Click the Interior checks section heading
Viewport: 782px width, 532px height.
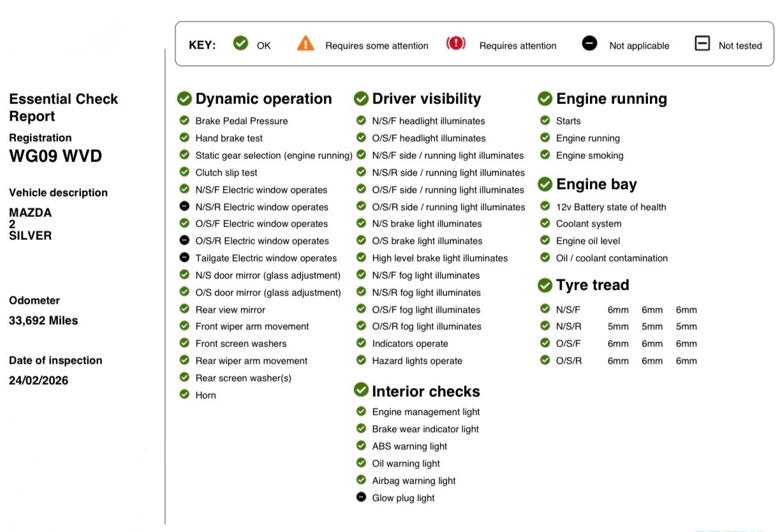click(425, 391)
